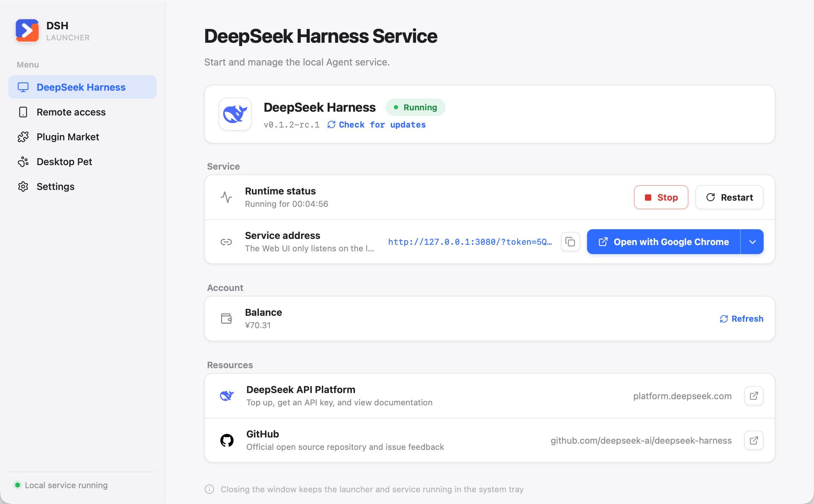The image size is (814, 504).
Task: Open the DeepSeek Harness menu item
Action: pyautogui.click(x=82, y=87)
